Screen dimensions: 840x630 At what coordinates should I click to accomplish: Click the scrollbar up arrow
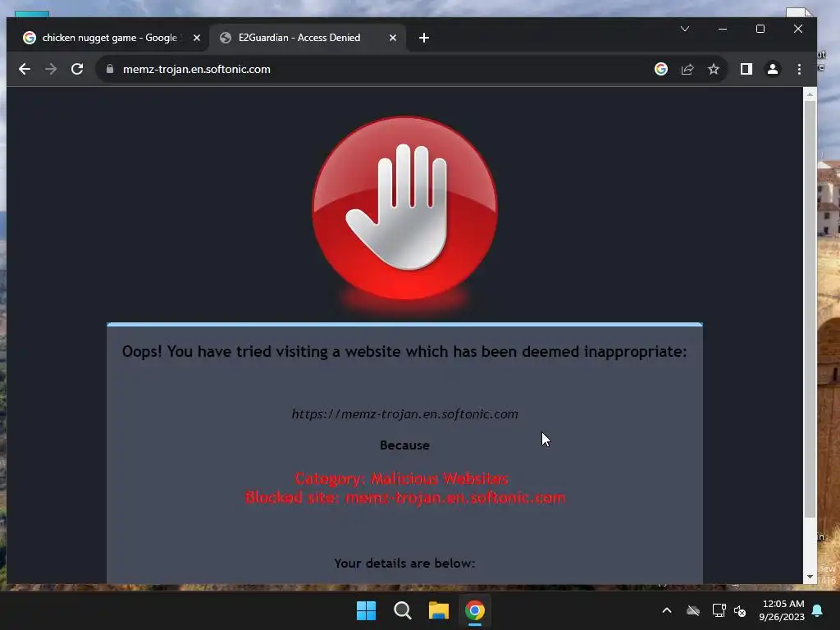point(810,94)
